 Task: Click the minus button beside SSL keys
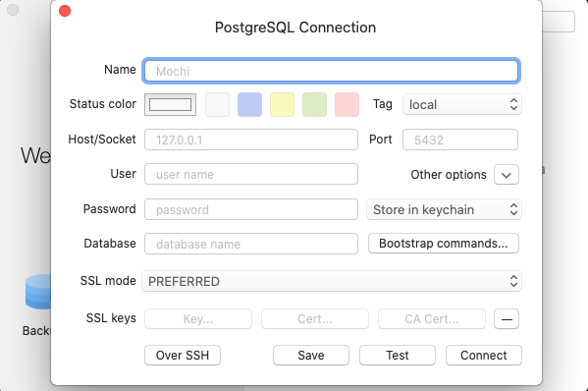click(x=507, y=319)
